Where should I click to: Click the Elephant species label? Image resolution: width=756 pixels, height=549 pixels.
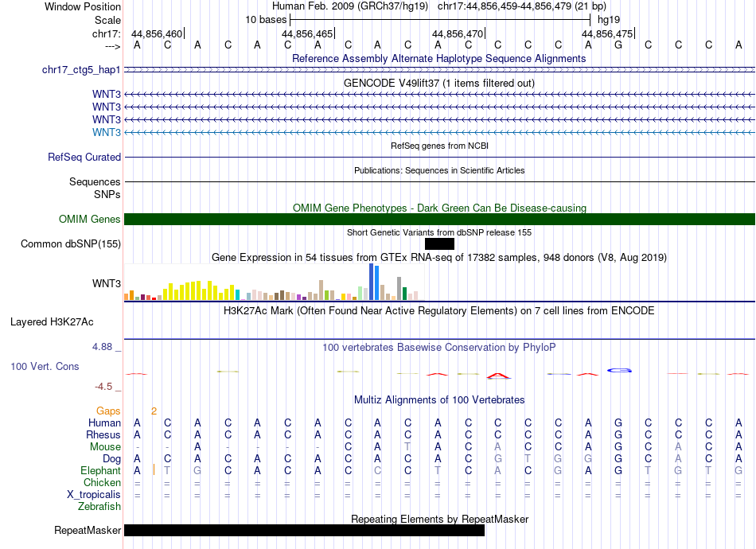click(100, 470)
